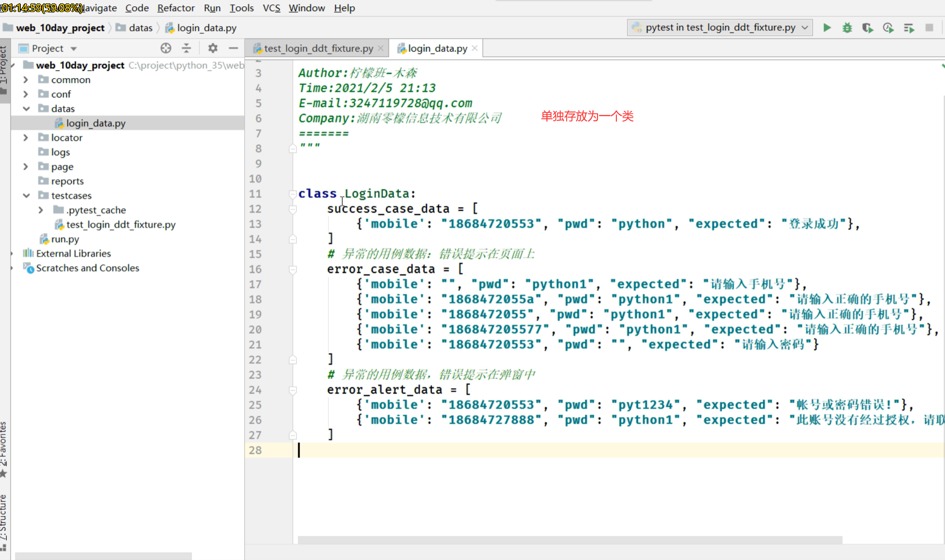The width and height of the screenshot is (945, 560).
Task: Hide the Project panel with minus icon
Action: 233,48
